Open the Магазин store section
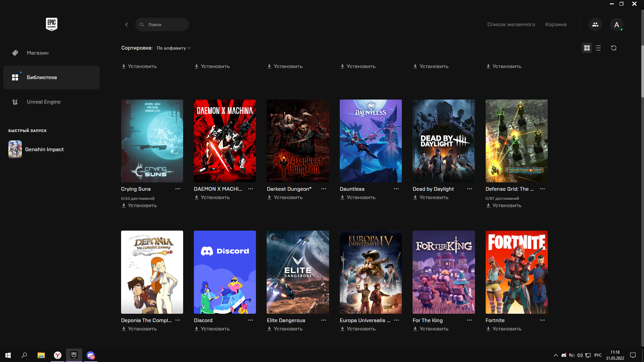This screenshot has height=362, width=644. [x=51, y=53]
